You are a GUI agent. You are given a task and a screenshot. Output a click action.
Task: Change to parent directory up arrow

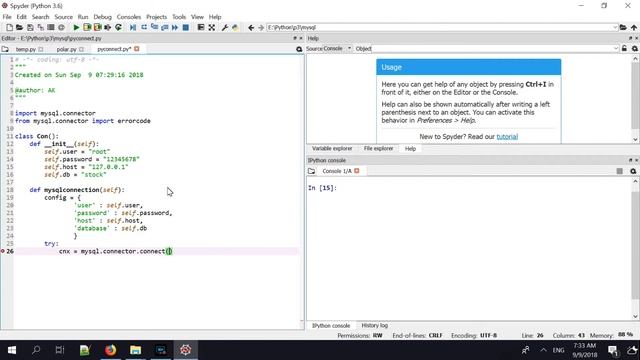pos(634,27)
